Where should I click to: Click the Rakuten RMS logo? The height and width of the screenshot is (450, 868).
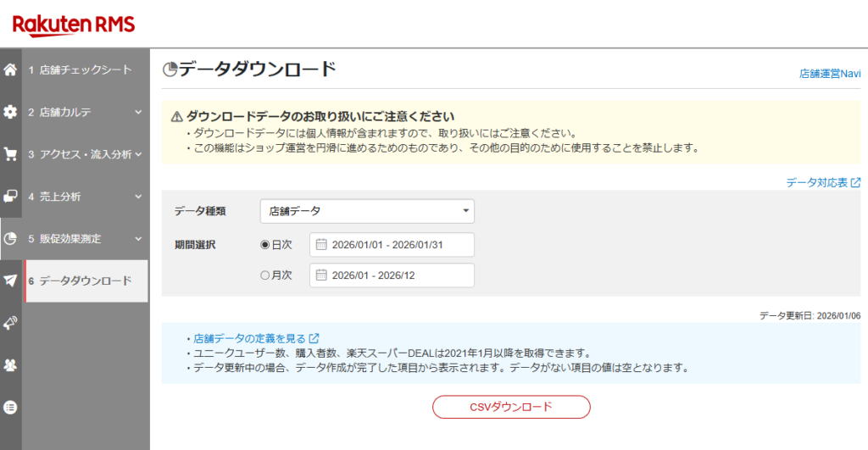pos(74,25)
